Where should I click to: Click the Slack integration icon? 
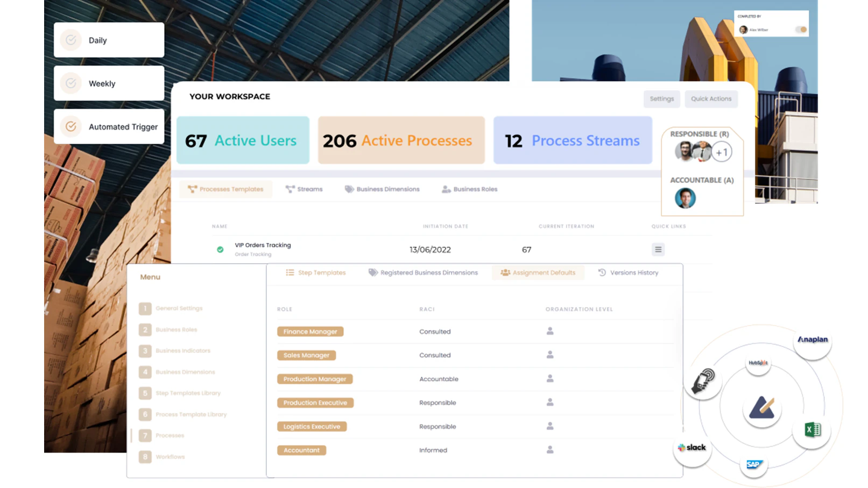693,447
